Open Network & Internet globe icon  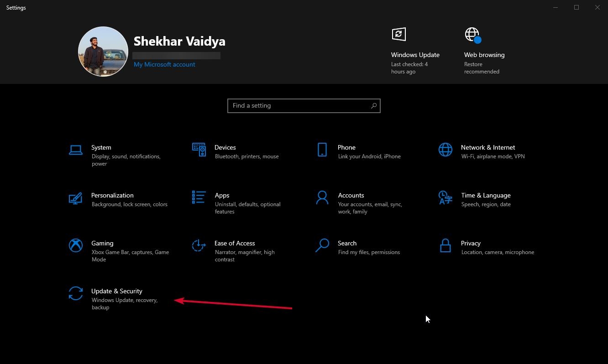[x=446, y=150]
